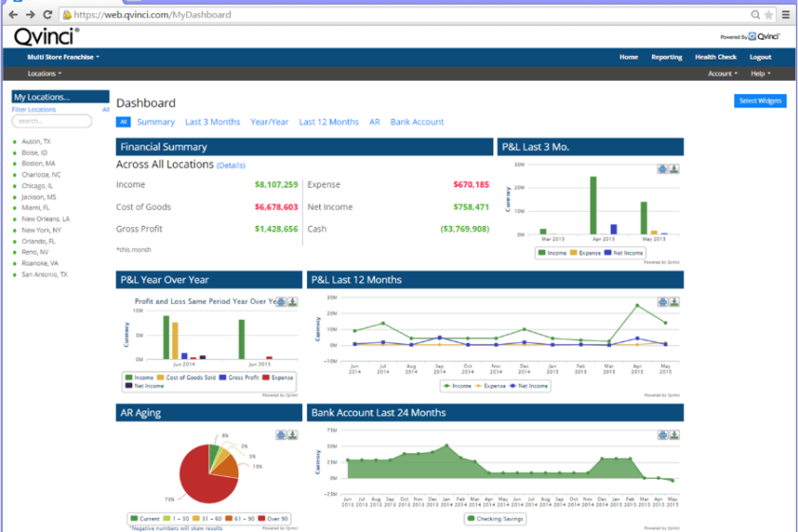
Task: Download the P&L Last 12 Months chart
Action: click(x=674, y=302)
